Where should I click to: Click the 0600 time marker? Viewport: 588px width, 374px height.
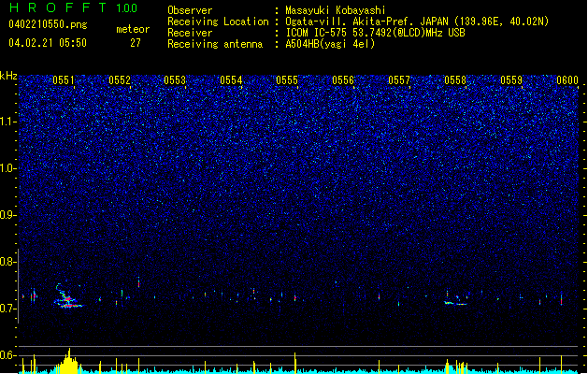(x=567, y=80)
